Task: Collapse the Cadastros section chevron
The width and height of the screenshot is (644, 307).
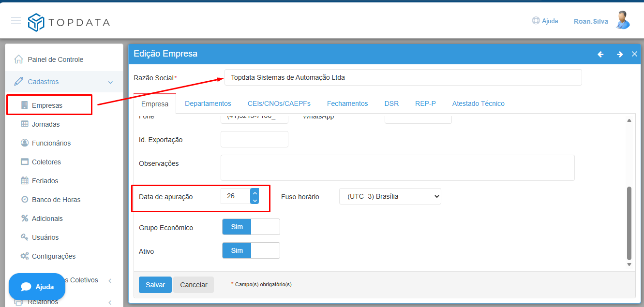Action: click(x=110, y=82)
